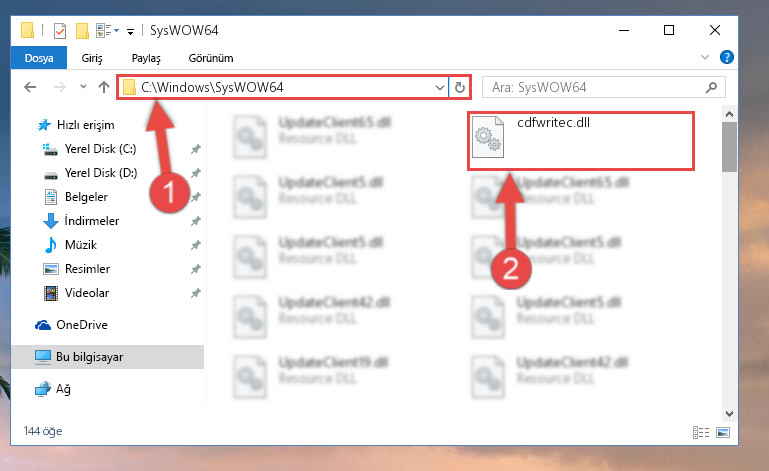
Task: Switch to details view layout
Action: point(701,432)
